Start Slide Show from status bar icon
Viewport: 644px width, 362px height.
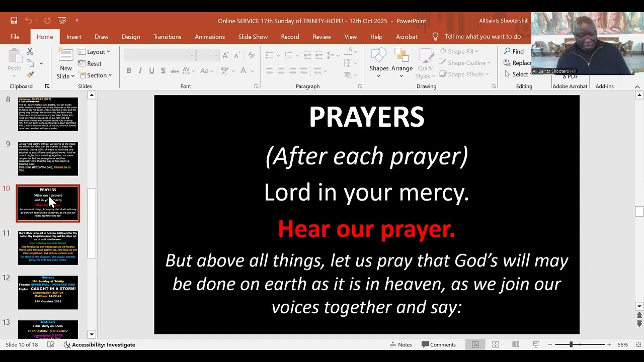[536, 344]
